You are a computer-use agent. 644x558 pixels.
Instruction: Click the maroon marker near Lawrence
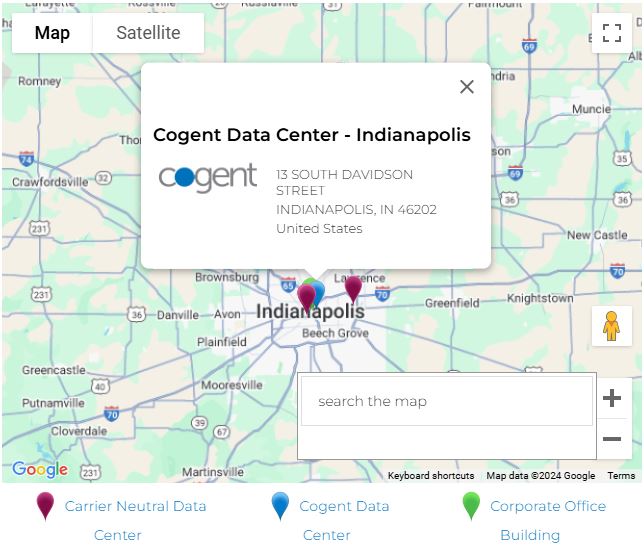[x=353, y=288]
